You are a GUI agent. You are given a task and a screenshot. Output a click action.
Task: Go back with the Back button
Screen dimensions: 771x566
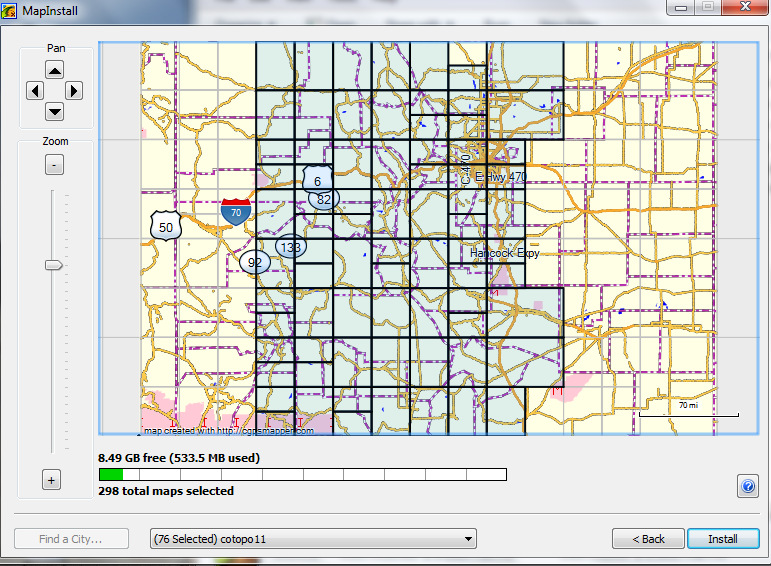(648, 539)
